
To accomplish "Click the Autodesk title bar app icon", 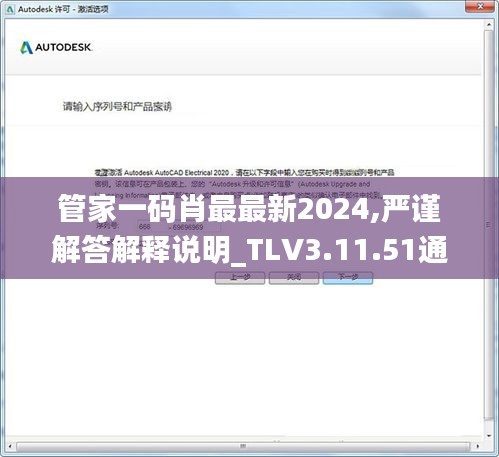I will pyautogui.click(x=10, y=9).
